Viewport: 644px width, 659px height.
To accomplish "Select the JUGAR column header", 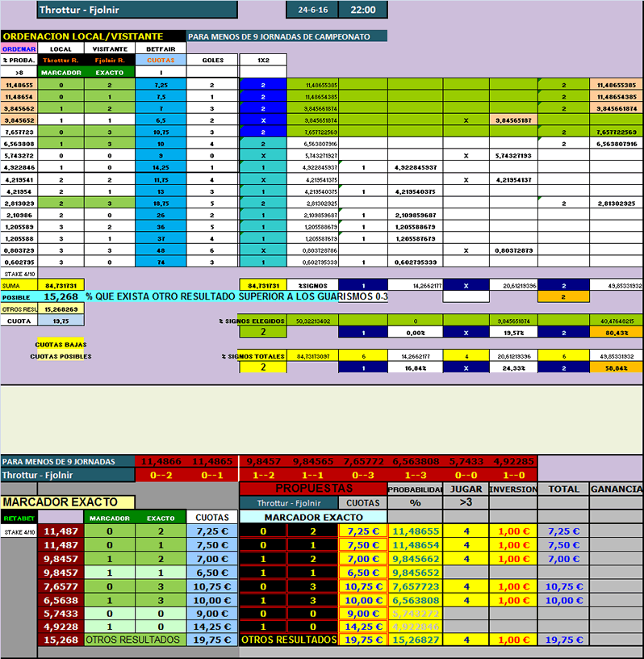I will (x=466, y=489).
